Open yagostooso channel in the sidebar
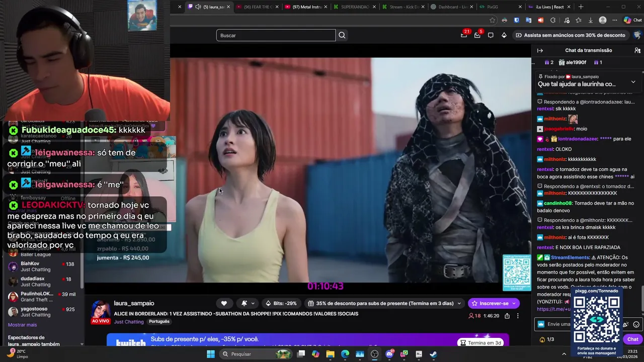Viewport: 644px width, 362px height. point(42,312)
